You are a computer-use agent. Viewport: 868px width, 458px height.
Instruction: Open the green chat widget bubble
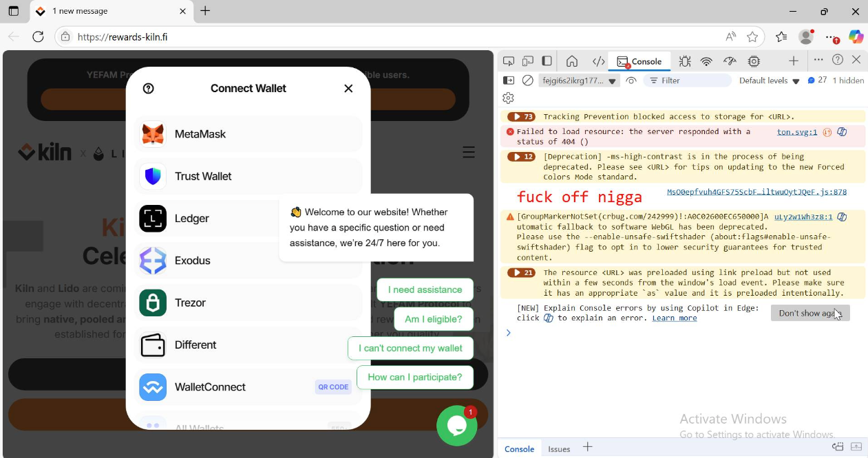point(457,426)
